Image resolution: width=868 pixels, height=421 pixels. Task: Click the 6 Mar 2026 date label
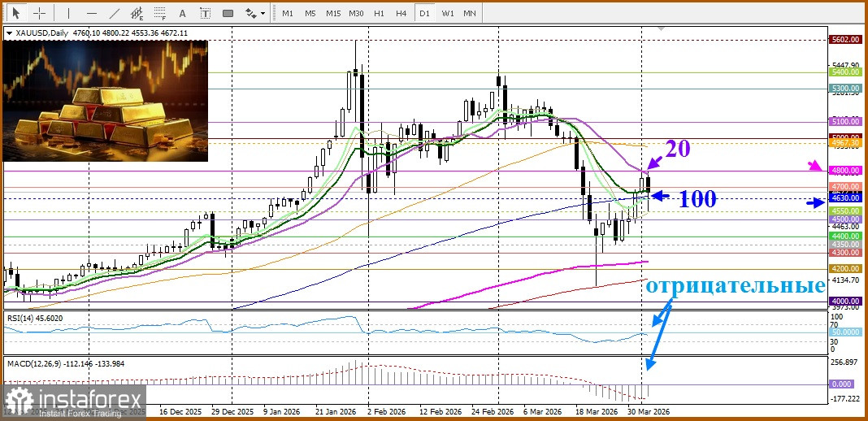545,413
